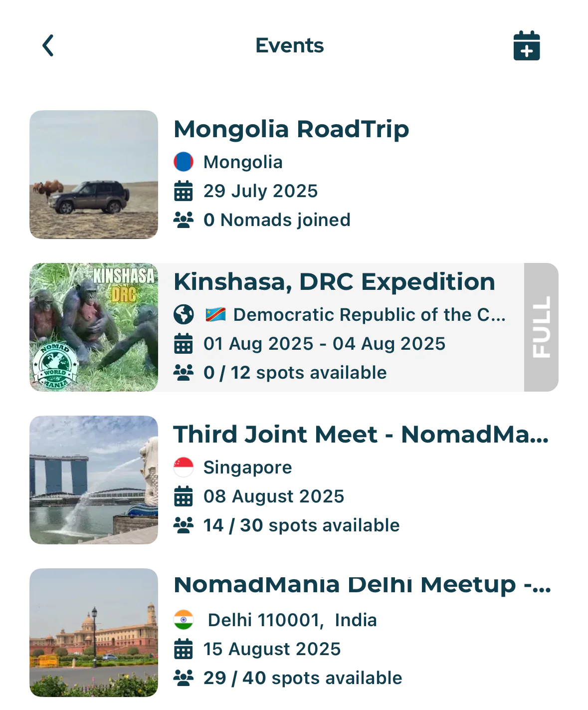This screenshot has width=588, height=710.
Task: Select the Singapore Merlion thumbnail
Action: click(x=94, y=480)
